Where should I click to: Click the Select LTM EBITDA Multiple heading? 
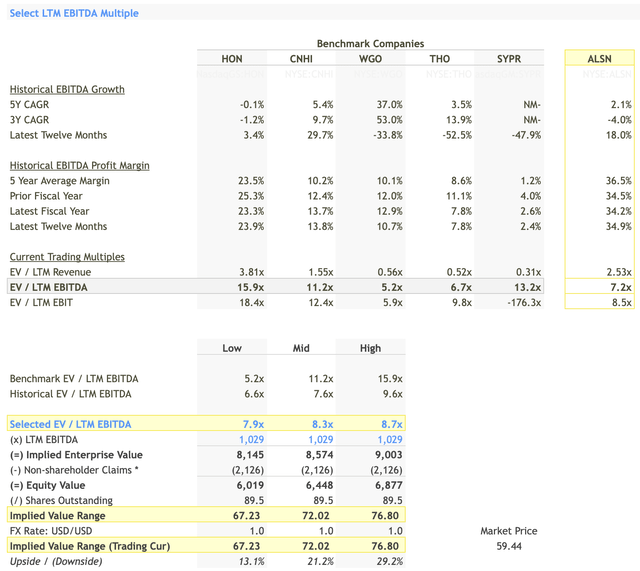[x=74, y=13]
